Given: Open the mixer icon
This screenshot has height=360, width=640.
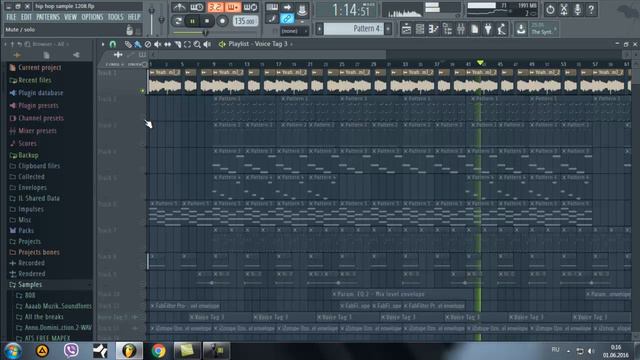Looking at the screenshot, I should [461, 29].
